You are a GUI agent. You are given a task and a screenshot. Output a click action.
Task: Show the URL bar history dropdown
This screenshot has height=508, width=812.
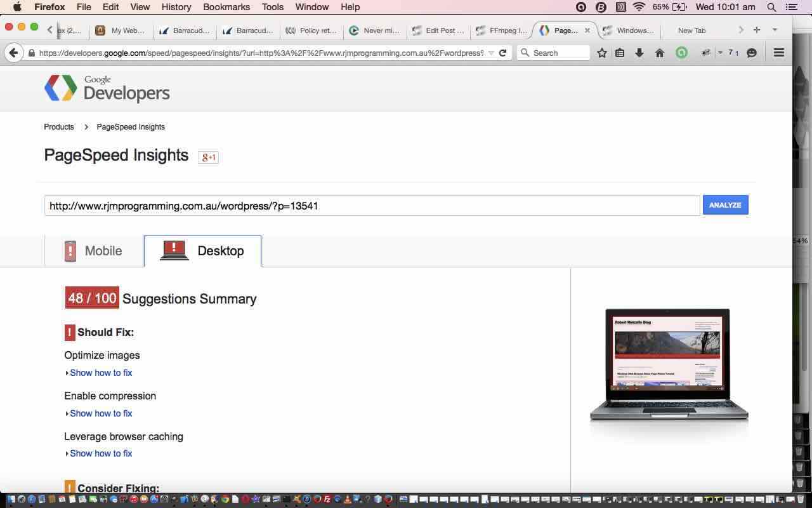coord(490,53)
